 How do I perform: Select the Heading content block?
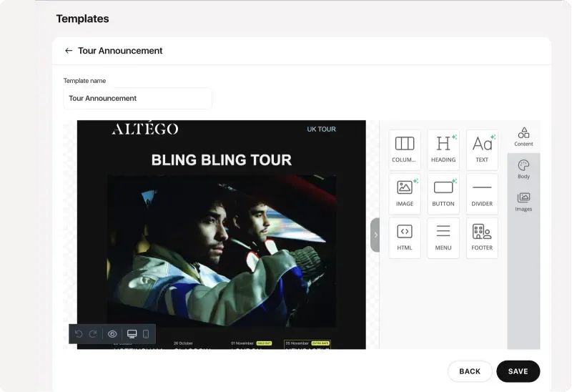pos(443,150)
